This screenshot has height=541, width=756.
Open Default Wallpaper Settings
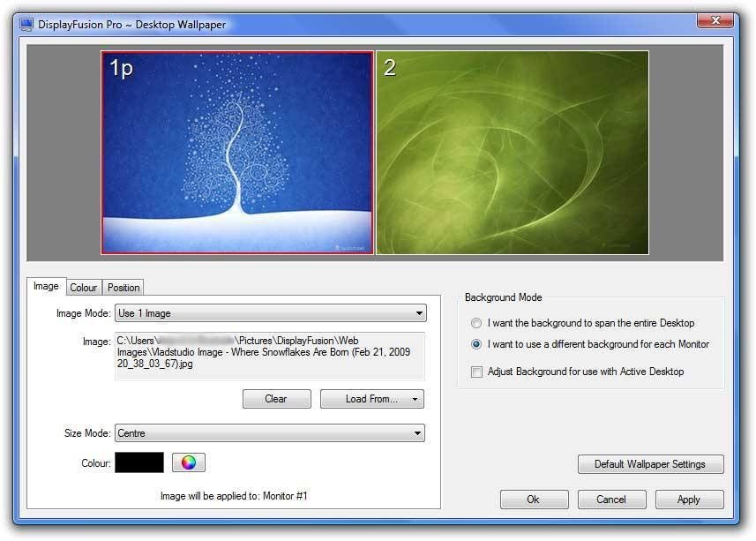click(650, 464)
